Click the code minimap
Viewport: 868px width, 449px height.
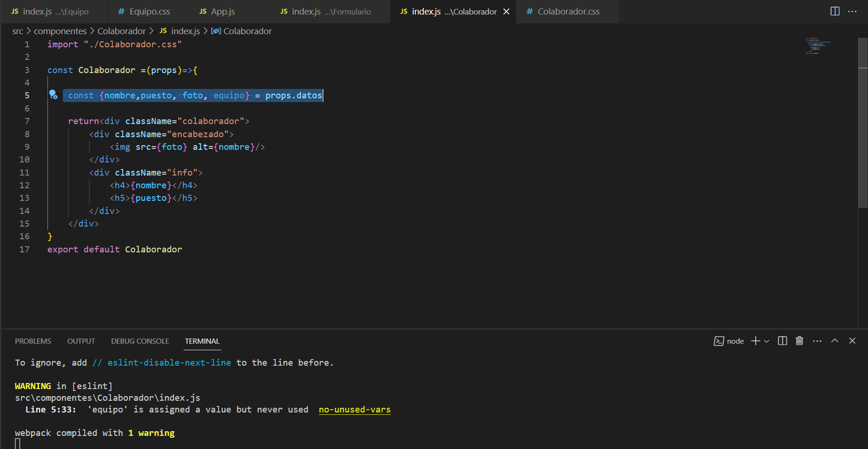pos(818,46)
